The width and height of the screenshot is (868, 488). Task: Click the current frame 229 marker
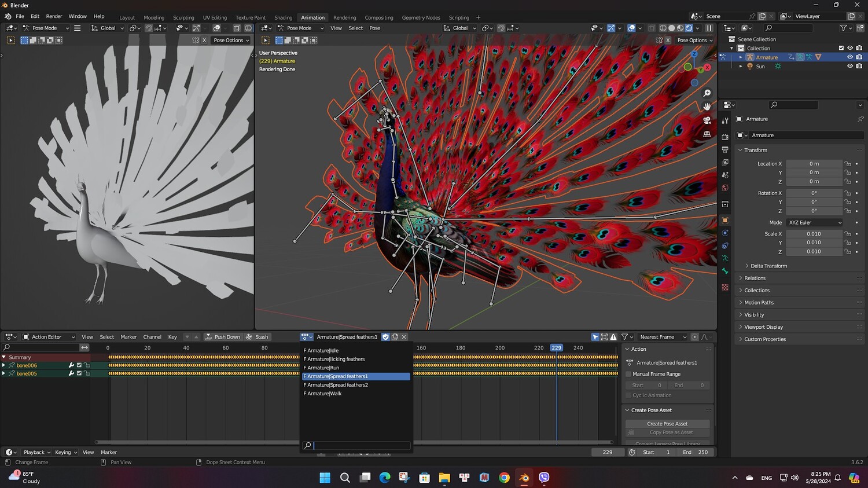tap(556, 348)
